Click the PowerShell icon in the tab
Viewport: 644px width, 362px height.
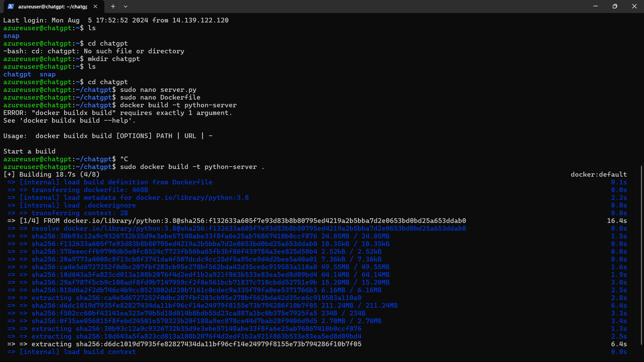[x=11, y=6]
